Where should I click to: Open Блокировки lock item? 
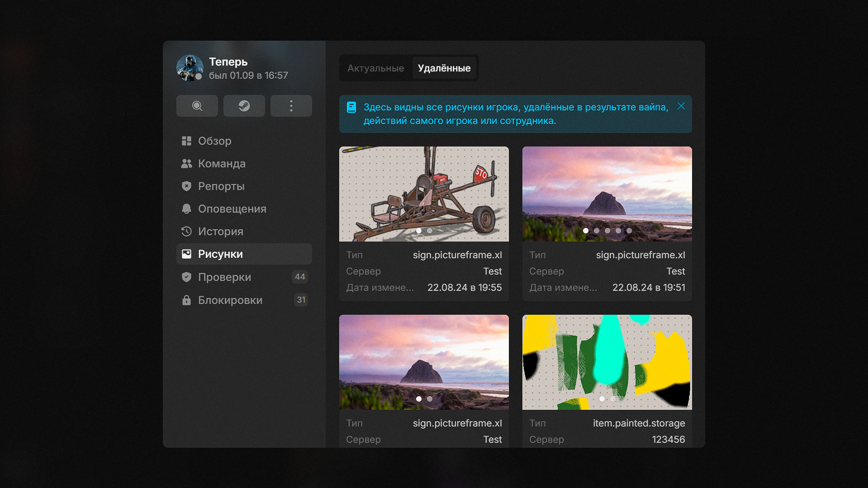pos(244,300)
